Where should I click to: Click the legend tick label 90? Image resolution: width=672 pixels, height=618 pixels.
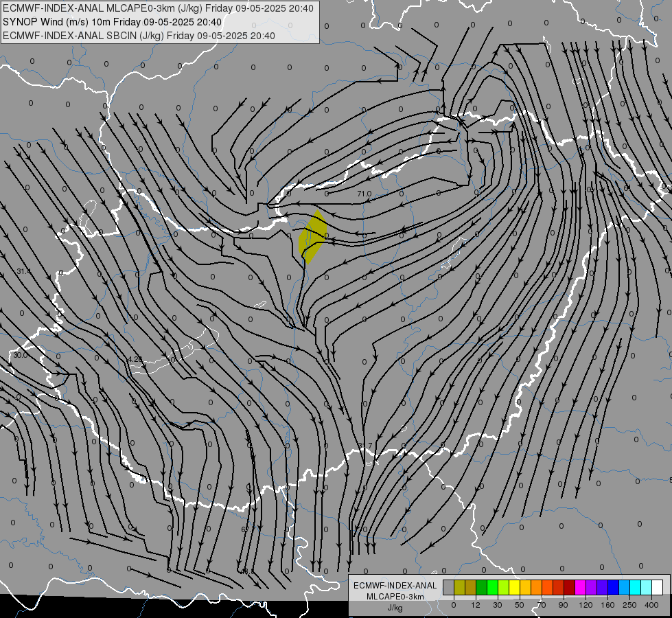pyautogui.click(x=563, y=605)
